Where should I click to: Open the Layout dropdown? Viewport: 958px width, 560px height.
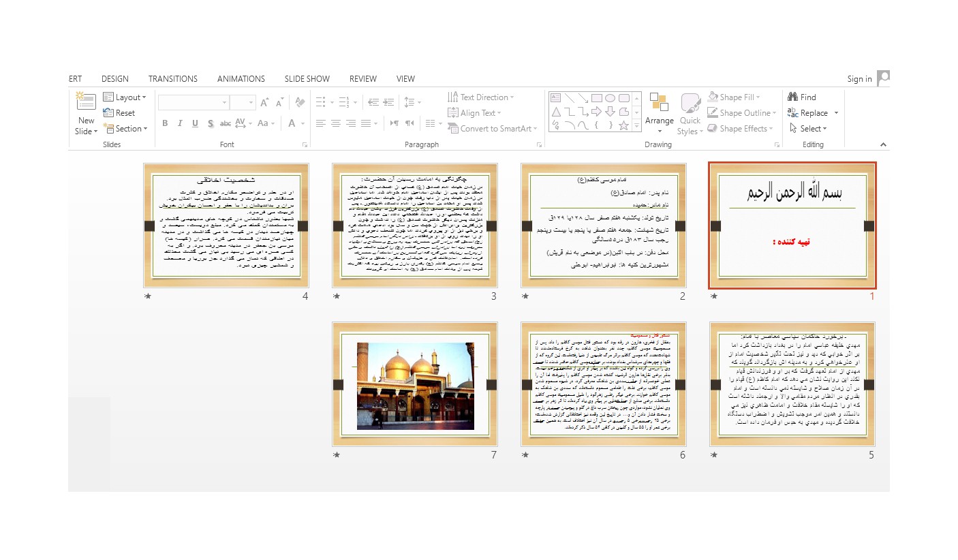125,97
